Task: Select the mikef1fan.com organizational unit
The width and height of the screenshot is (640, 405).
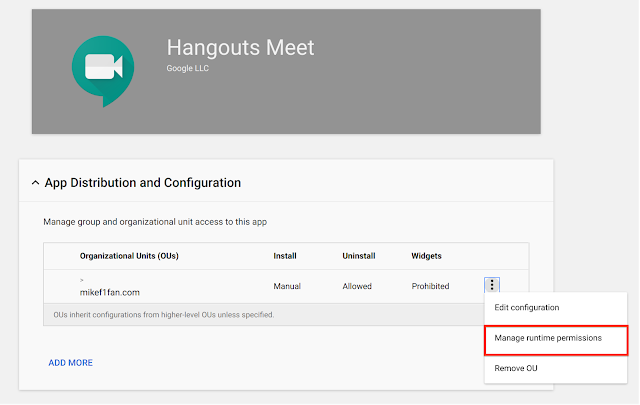Action: [110, 292]
